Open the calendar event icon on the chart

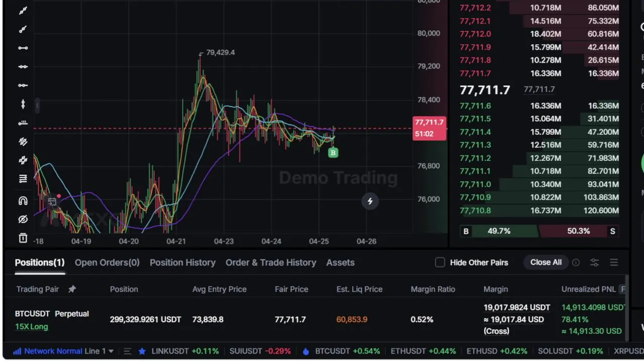tap(52, 202)
